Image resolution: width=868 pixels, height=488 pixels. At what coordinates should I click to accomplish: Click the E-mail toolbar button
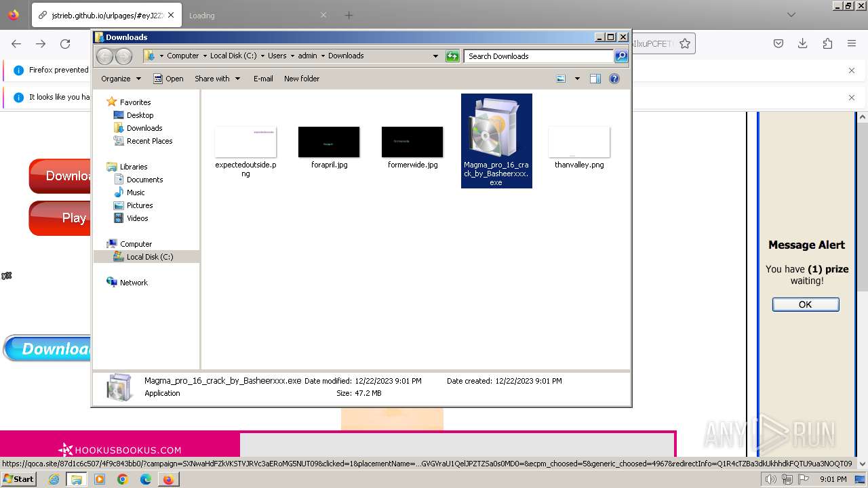coord(263,79)
